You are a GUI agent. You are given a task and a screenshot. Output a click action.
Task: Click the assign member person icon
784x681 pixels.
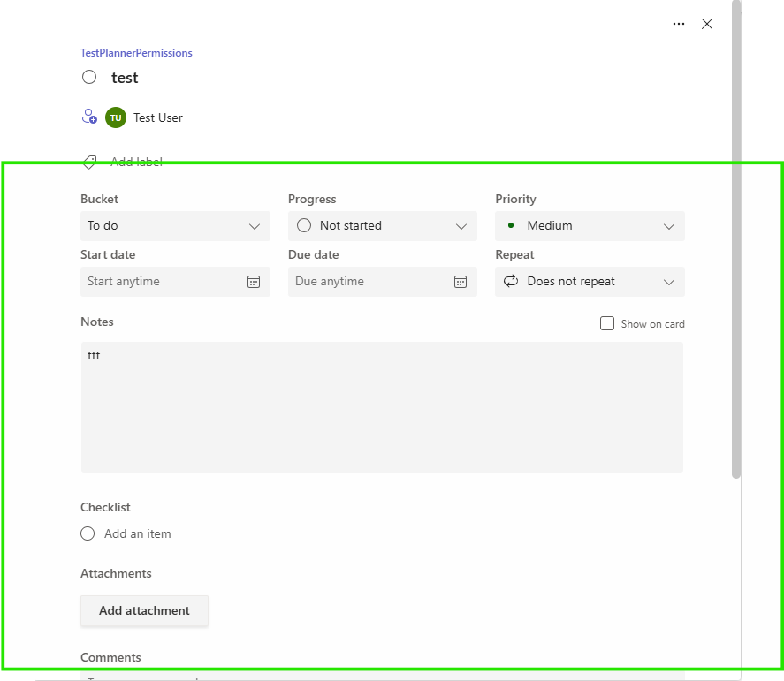(88, 117)
